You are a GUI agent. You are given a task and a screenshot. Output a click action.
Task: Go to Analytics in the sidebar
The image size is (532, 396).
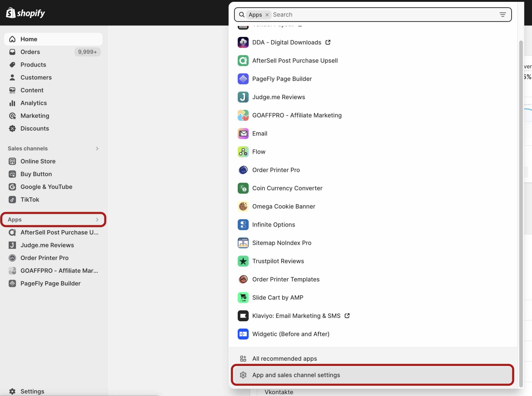pos(34,103)
